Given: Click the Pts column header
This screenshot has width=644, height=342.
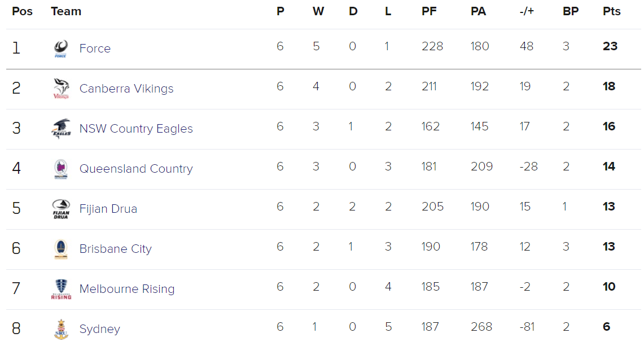Looking at the screenshot, I should (x=612, y=11).
